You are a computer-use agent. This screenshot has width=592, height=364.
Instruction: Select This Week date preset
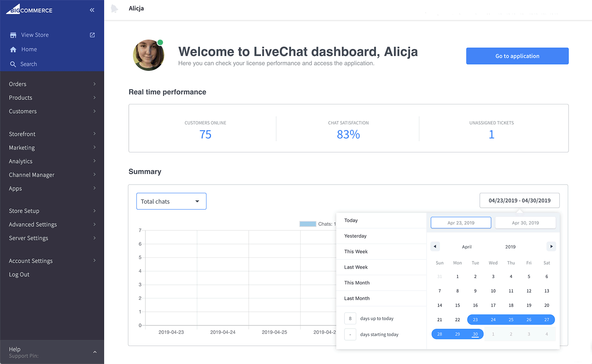click(381, 251)
